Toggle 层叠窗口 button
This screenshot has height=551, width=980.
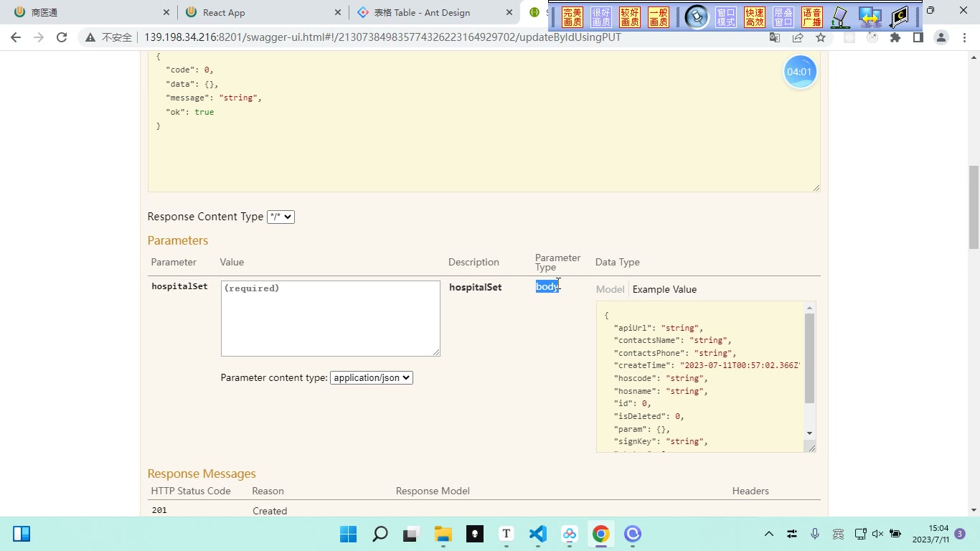(x=783, y=17)
